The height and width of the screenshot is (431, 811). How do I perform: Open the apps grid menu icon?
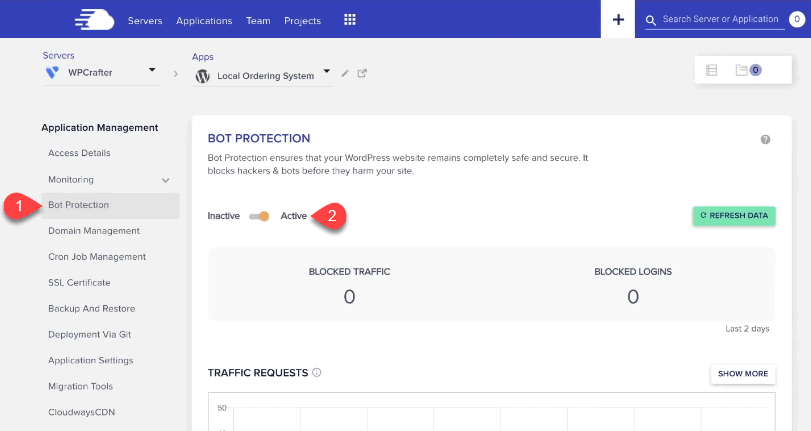point(350,20)
